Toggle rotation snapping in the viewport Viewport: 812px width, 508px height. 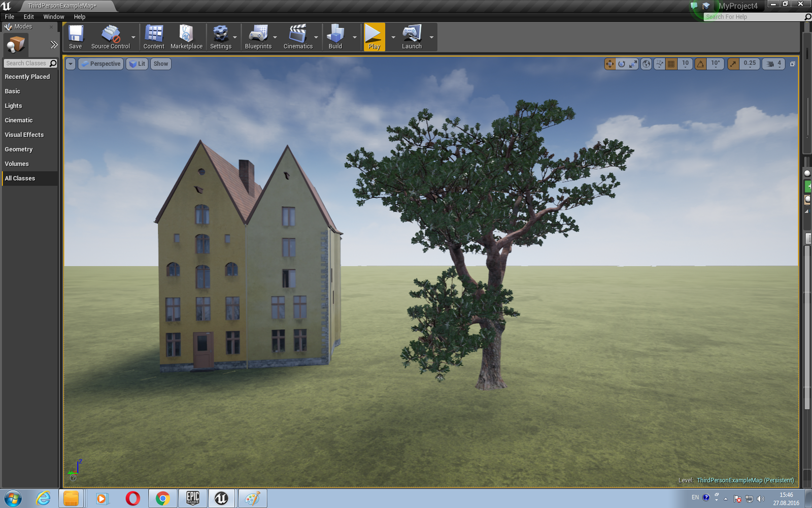701,64
